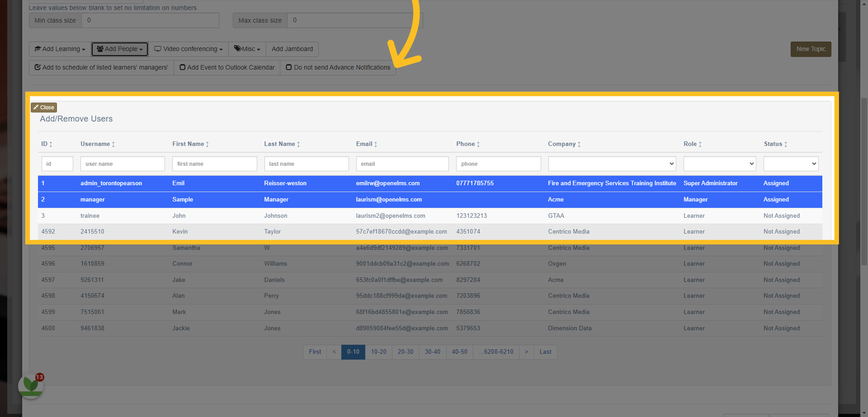Click email emilrw@openelms.com cell
This screenshot has height=417, width=868.
(x=388, y=183)
